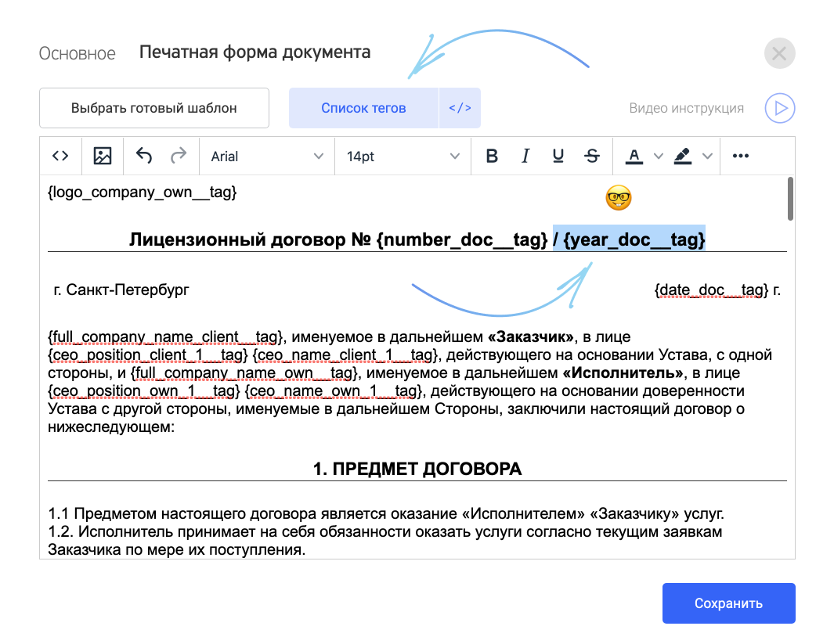Viewport: 834px width, 644px height.
Task: Click paragraph 1.1 Предметом настоящего договора
Action: pyautogui.click(x=386, y=513)
